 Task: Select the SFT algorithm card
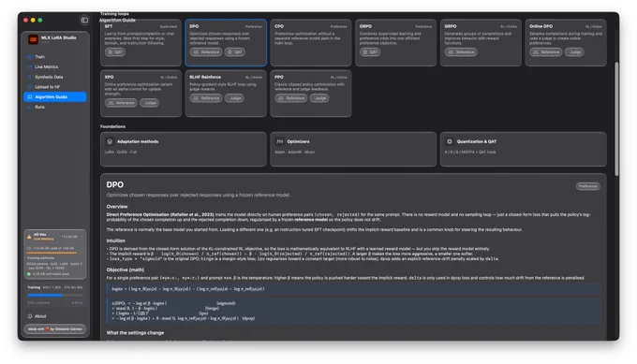(141, 43)
